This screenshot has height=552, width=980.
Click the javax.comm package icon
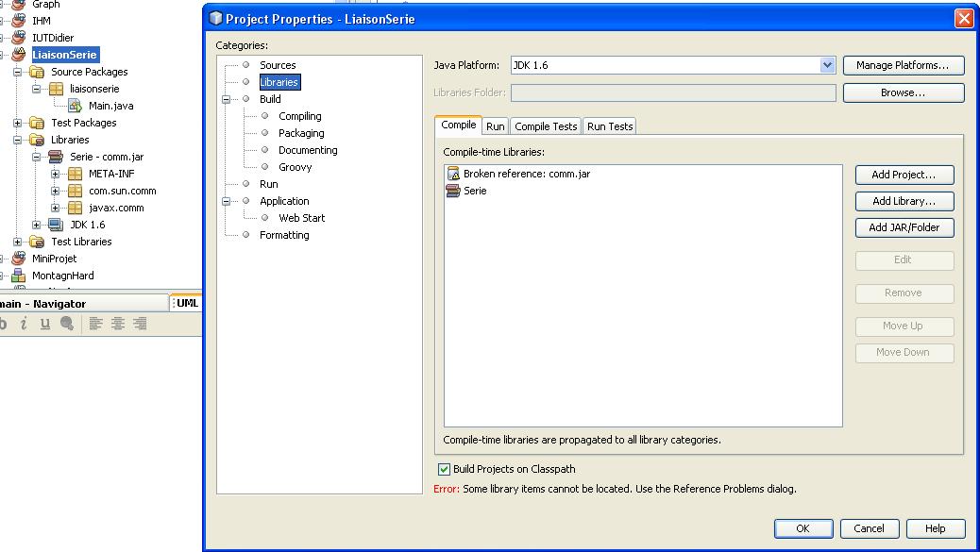pyautogui.click(x=75, y=208)
